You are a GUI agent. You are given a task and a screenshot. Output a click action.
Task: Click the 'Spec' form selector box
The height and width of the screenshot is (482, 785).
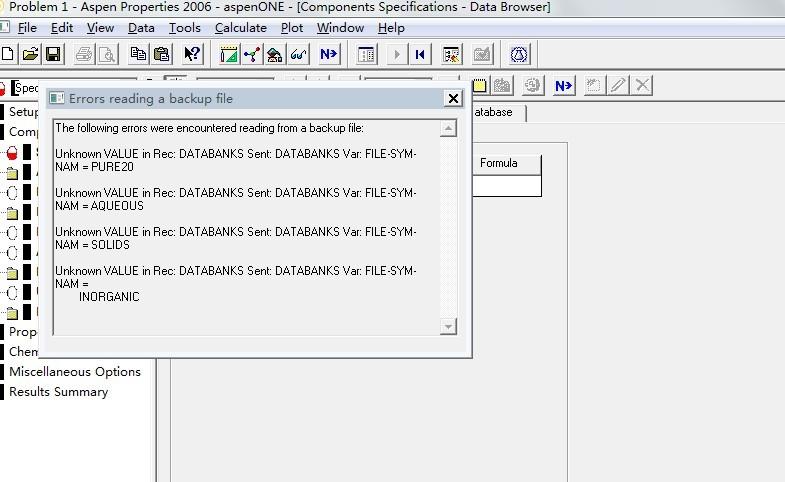coord(25,89)
